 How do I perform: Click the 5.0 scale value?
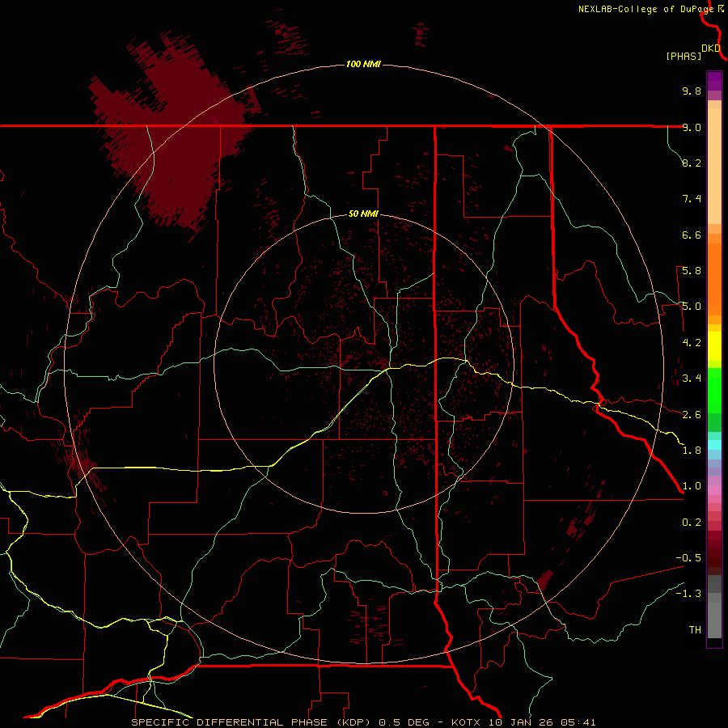tap(692, 307)
